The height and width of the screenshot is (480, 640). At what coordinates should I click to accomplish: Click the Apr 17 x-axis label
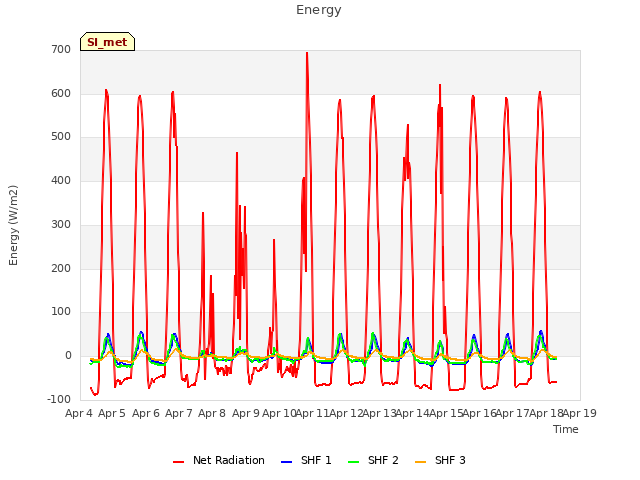coord(513,413)
